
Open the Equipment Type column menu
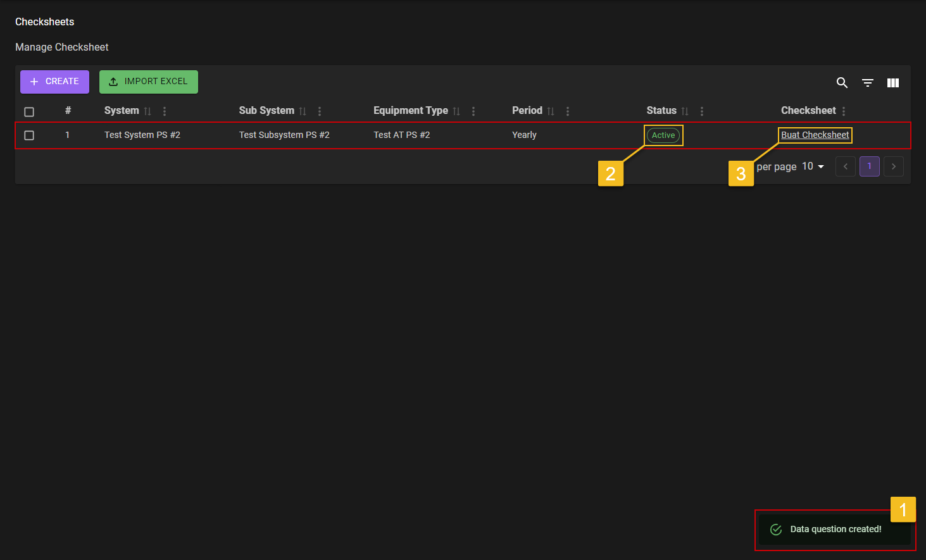[x=473, y=110]
